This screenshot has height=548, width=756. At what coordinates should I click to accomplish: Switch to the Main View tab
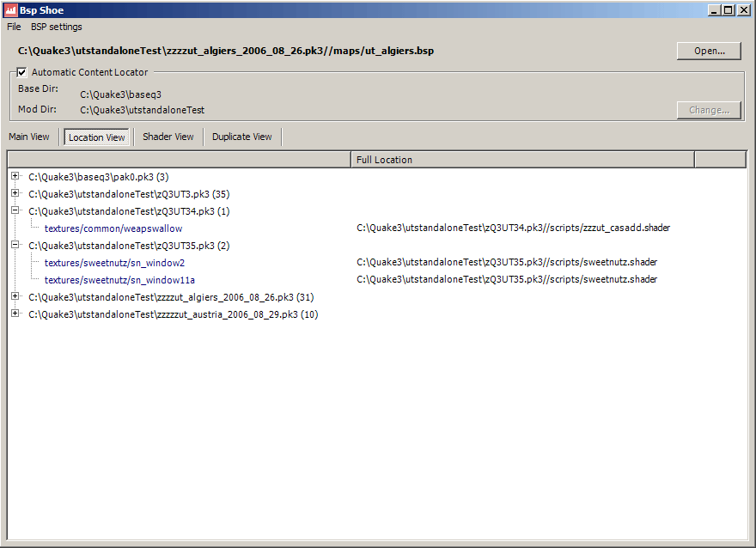(29, 137)
